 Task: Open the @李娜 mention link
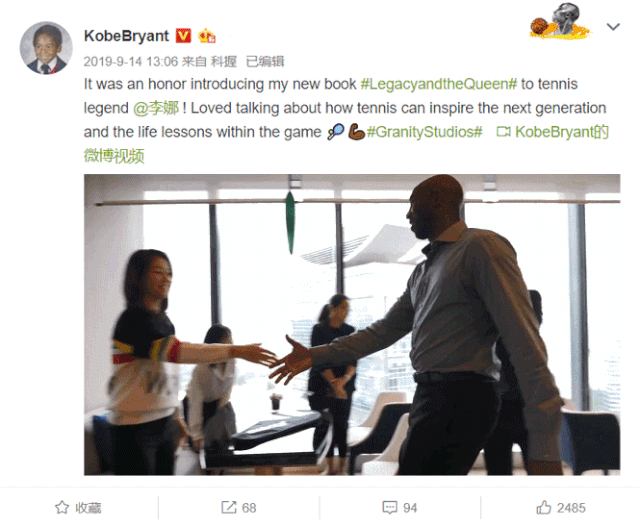pyautogui.click(x=156, y=108)
